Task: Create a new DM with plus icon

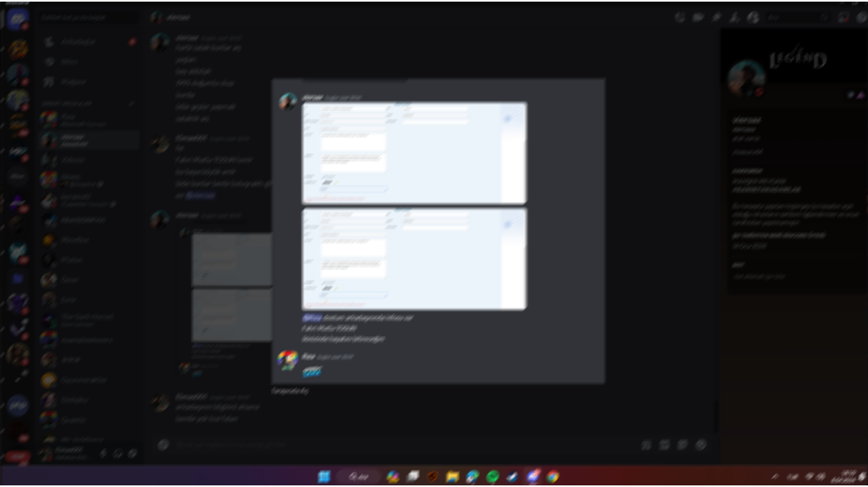Action: (x=132, y=104)
